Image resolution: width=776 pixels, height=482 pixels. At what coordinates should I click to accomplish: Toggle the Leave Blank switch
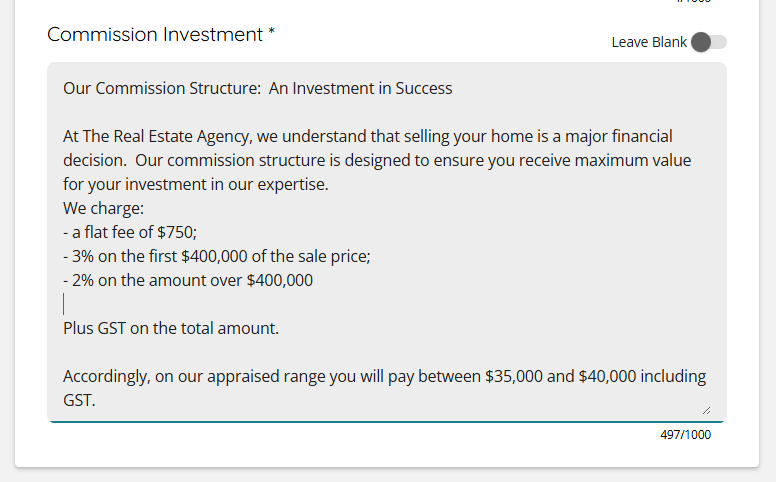pyautogui.click(x=708, y=42)
